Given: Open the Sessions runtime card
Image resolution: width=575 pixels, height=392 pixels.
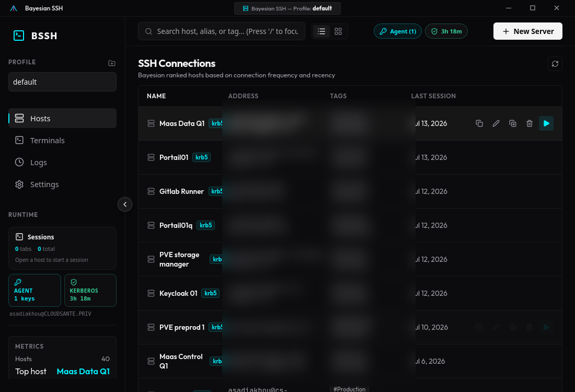Looking at the screenshot, I should point(62,248).
